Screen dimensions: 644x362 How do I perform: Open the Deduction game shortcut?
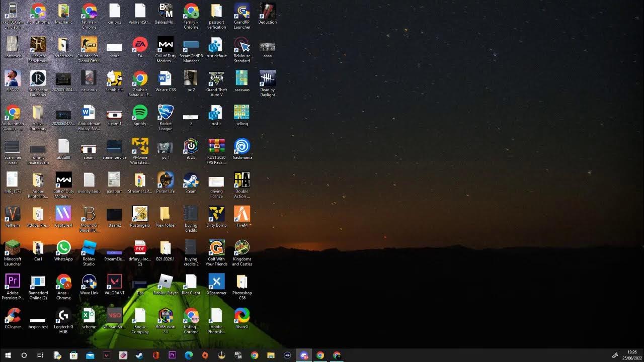[267, 14]
